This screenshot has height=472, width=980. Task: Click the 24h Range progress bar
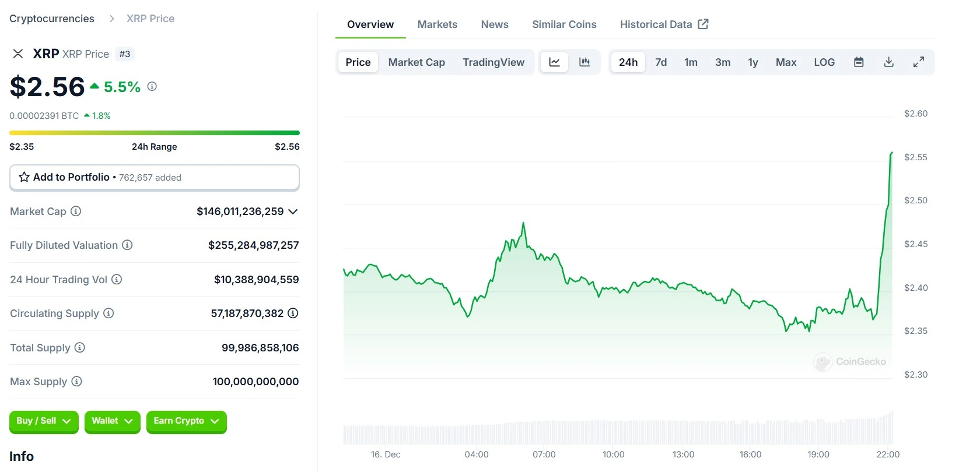tap(155, 133)
